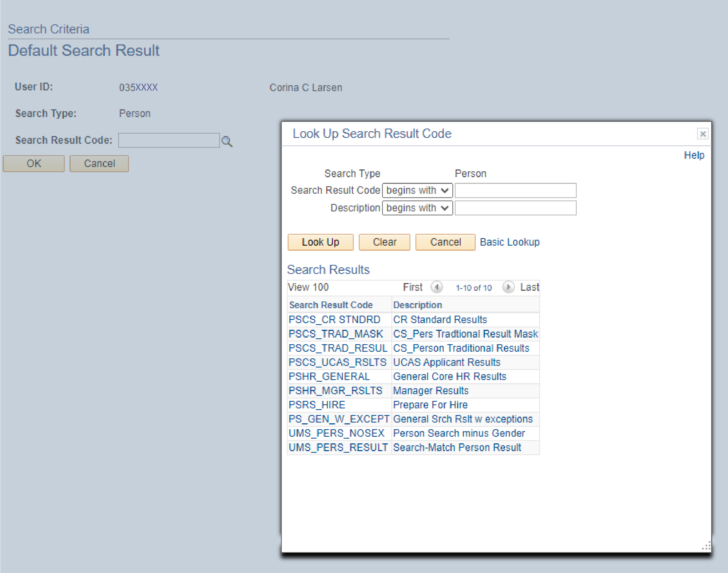This screenshot has height=573, width=728.
Task: Click the Search Result Code field on main page
Action: [169, 140]
